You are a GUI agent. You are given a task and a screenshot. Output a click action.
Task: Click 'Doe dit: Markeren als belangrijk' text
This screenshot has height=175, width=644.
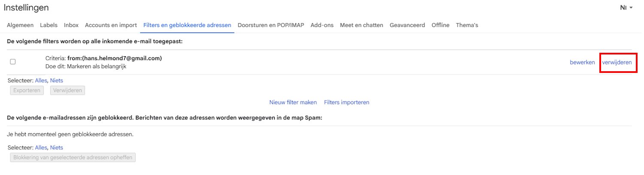[x=86, y=66]
